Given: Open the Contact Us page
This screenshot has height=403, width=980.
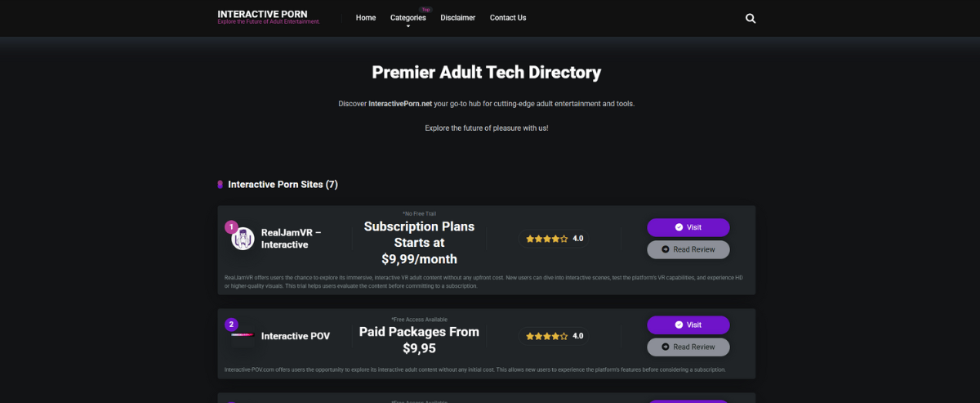Looking at the screenshot, I should pyautogui.click(x=508, y=17).
